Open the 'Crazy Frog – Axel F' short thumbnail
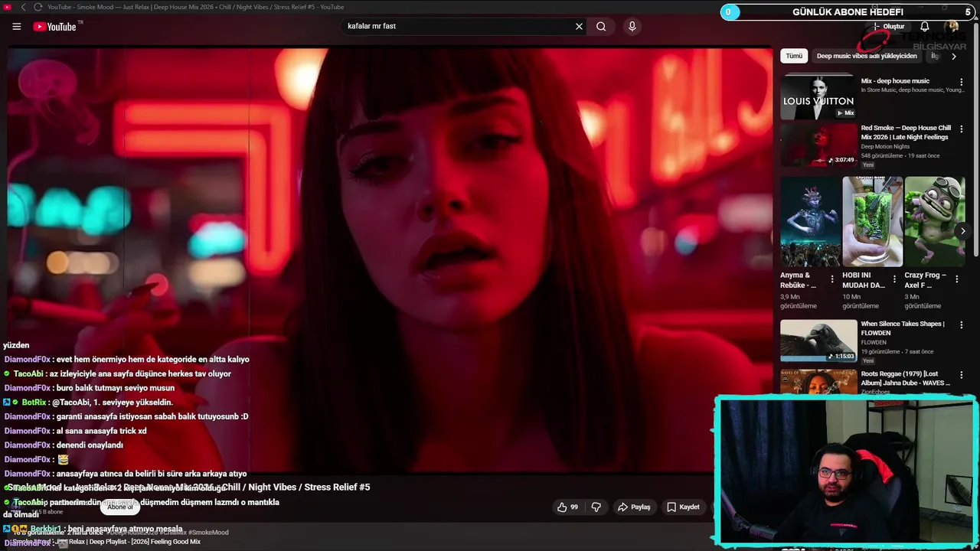 (935, 222)
